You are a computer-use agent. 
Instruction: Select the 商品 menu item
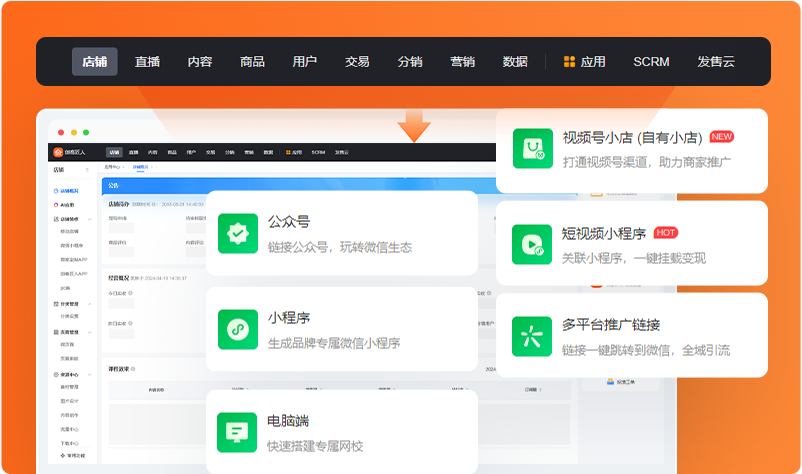[x=252, y=62]
